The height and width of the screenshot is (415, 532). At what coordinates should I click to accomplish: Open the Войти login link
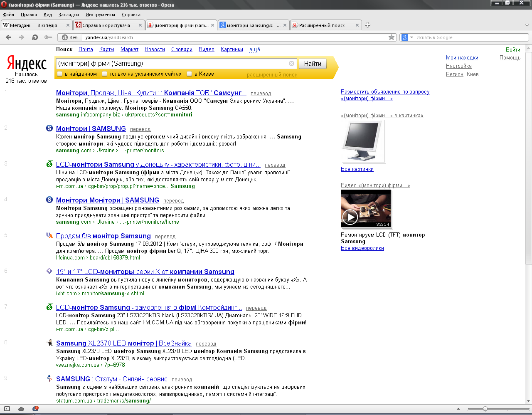[x=513, y=49]
